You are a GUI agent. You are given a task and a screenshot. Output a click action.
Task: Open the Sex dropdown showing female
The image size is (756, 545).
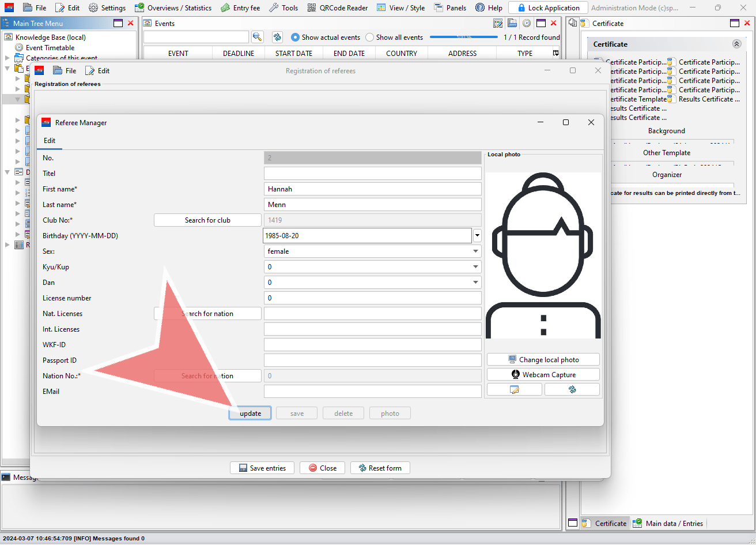372,251
